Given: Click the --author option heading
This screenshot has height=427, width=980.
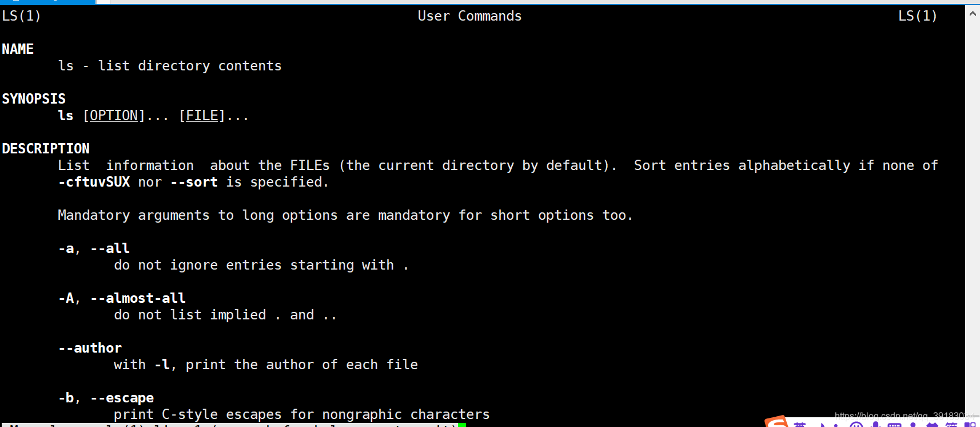Looking at the screenshot, I should coord(90,348).
